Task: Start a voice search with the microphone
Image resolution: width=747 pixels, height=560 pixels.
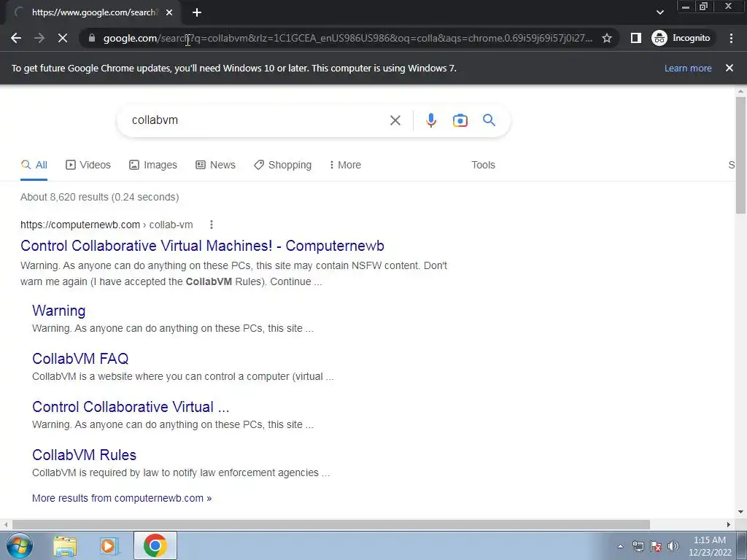Action: pyautogui.click(x=430, y=120)
